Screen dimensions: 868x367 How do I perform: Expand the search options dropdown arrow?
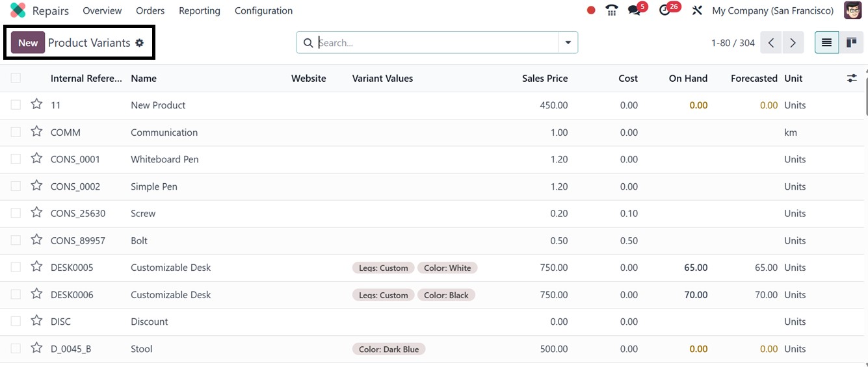click(568, 43)
